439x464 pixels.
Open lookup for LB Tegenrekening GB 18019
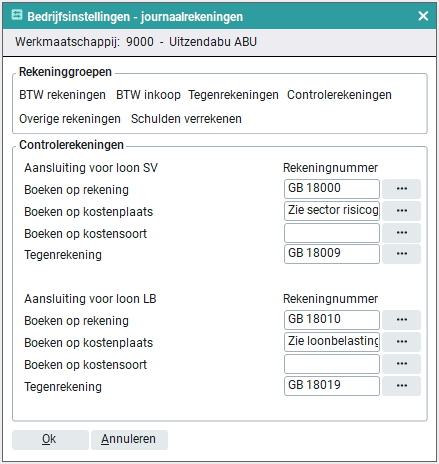401,386
